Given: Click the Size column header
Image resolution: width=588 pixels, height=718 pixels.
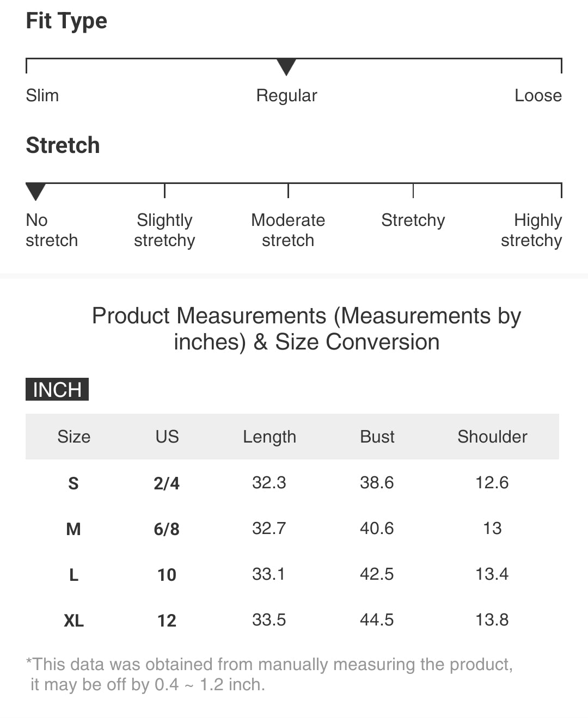Looking at the screenshot, I should [x=74, y=437].
